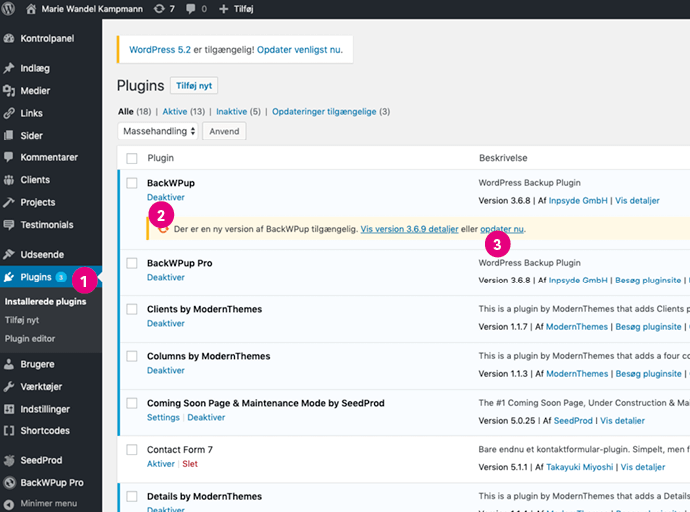Tick the Coming Soon Page plugin checkbox
Image resolution: width=690 pixels, height=512 pixels.
[x=132, y=403]
